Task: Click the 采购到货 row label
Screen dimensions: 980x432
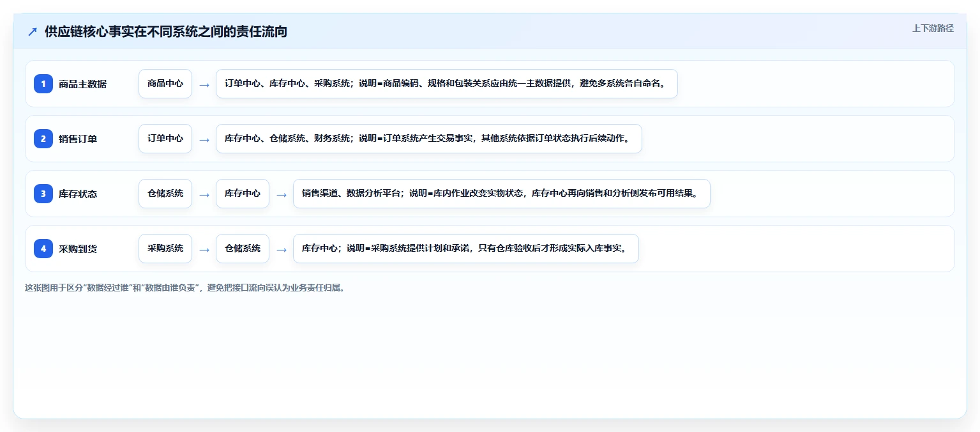Action: [78, 249]
